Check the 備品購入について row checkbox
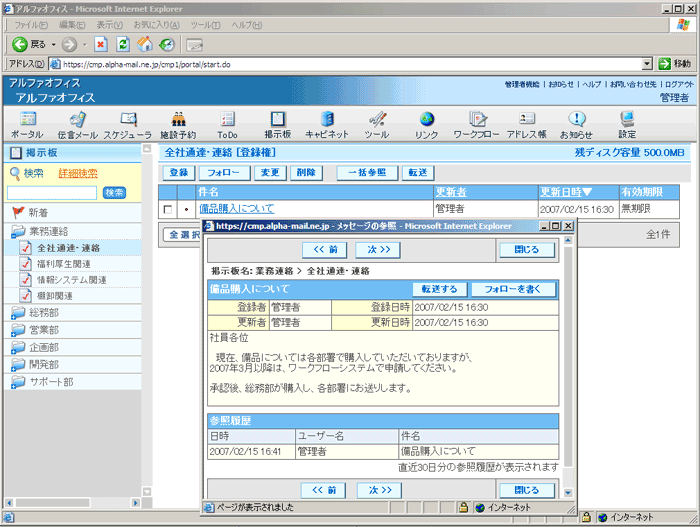 pyautogui.click(x=168, y=209)
